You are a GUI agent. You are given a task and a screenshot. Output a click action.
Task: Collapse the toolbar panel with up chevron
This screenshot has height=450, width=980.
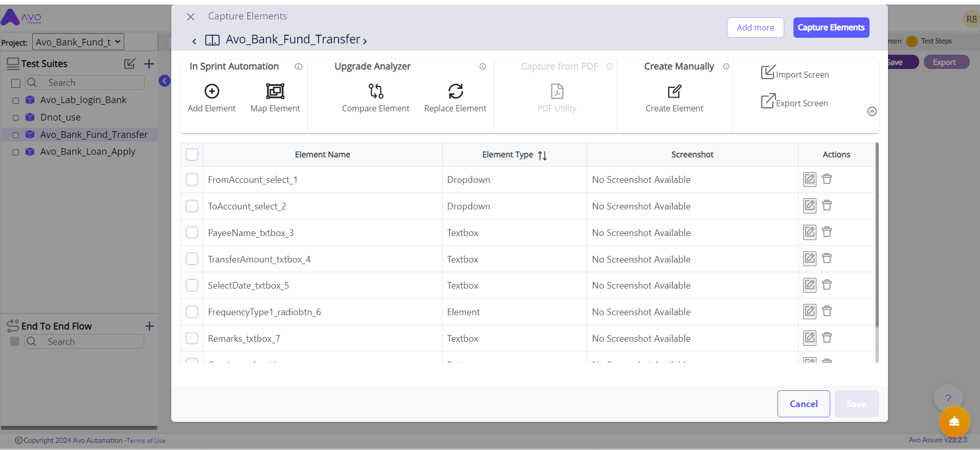872,112
